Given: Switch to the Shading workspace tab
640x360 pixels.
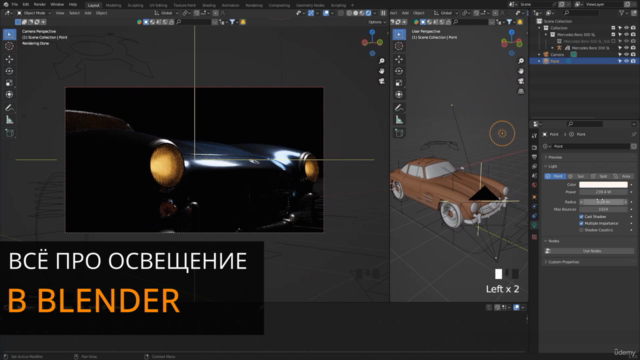Looking at the screenshot, I should coord(209,5).
